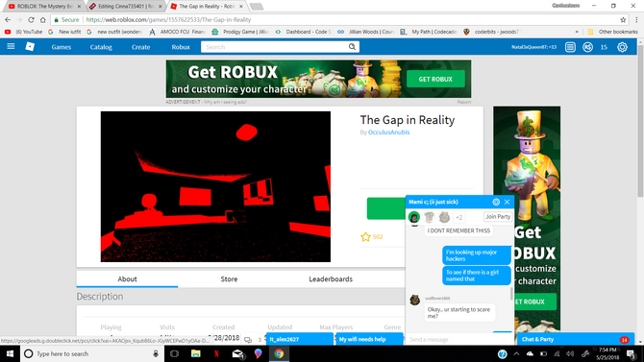Open the My wifi needs help chat tab
The image size is (644, 362).
[x=369, y=339]
